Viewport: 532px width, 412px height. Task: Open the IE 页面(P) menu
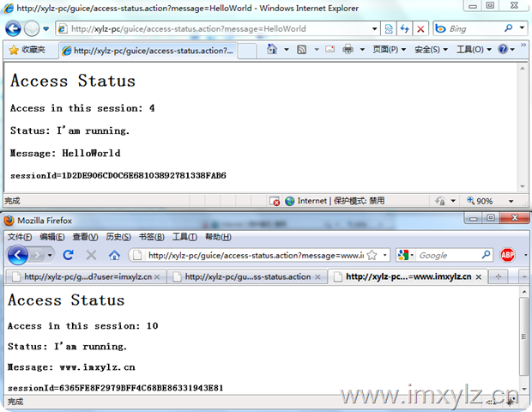390,50
